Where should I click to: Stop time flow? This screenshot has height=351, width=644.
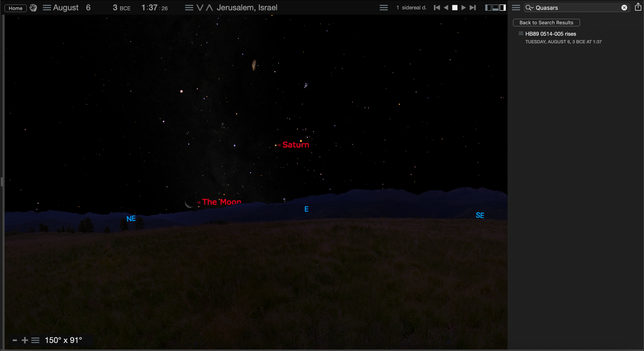455,8
